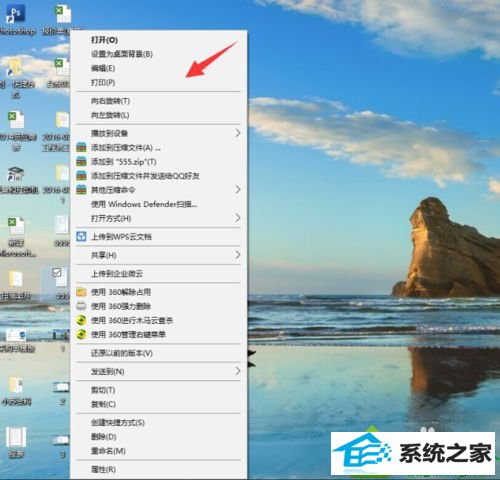Click the shredder icon beside 使用 360强力删除
The image size is (500, 480).
coord(81,306)
